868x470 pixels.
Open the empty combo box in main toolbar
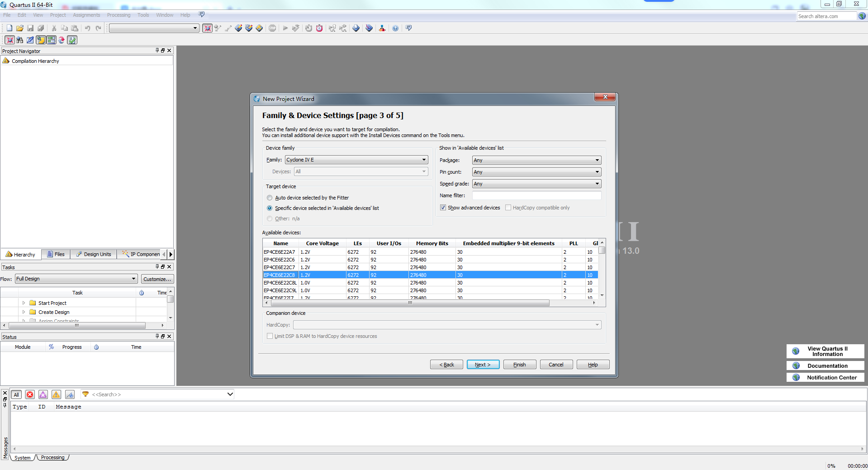(154, 28)
